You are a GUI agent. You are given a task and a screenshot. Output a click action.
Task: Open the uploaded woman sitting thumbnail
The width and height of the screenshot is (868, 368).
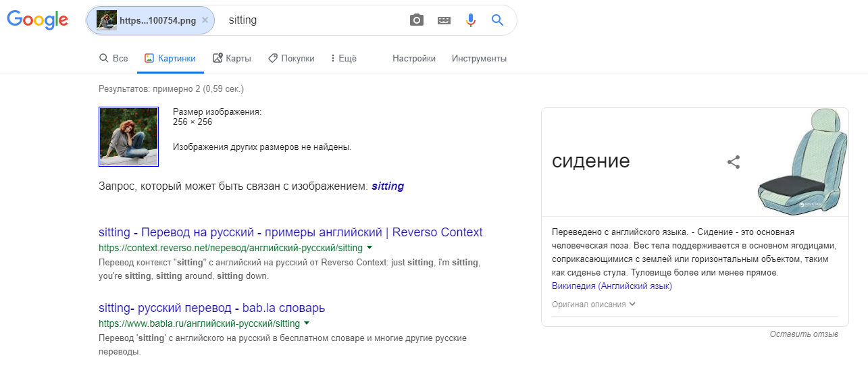coord(128,136)
